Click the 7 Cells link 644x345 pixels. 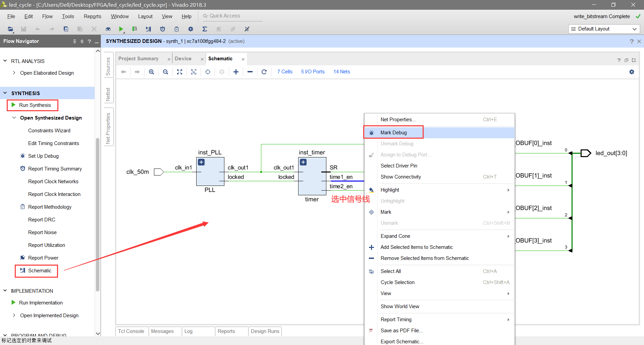point(285,72)
